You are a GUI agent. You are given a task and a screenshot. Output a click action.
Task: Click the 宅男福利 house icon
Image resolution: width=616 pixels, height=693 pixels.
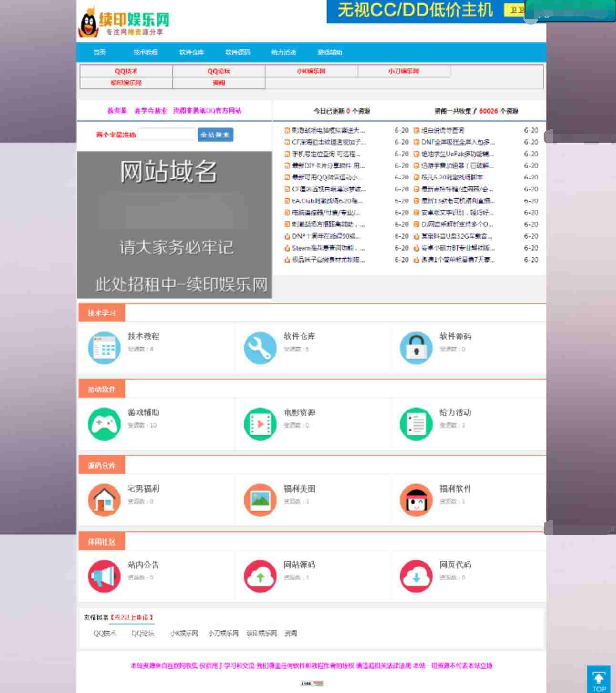pyautogui.click(x=104, y=500)
